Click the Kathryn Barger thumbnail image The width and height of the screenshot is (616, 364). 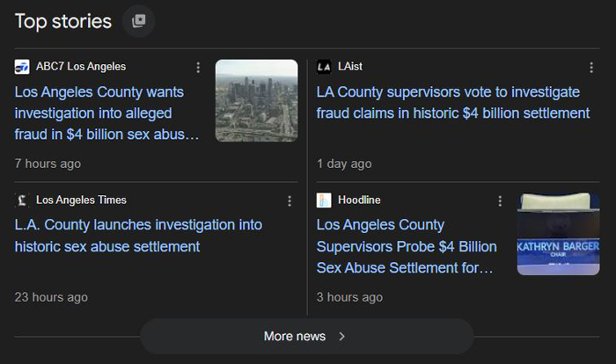click(x=558, y=234)
